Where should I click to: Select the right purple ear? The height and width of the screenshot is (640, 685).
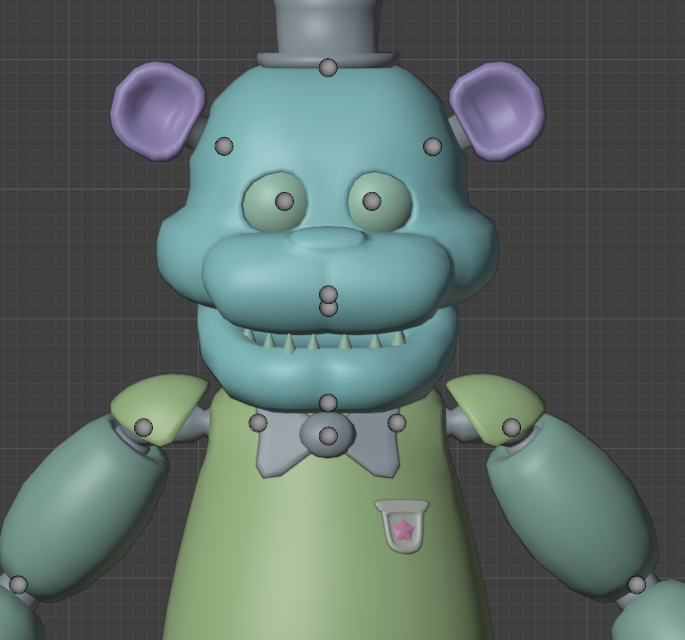(498, 111)
